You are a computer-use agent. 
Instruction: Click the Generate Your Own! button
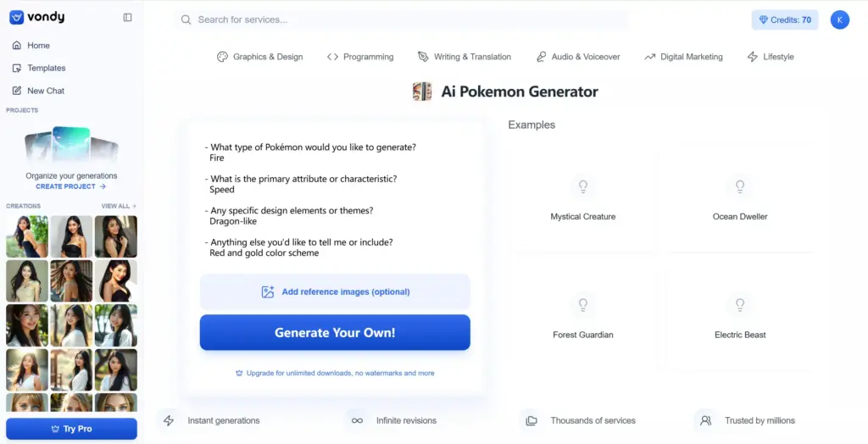pyautogui.click(x=335, y=332)
